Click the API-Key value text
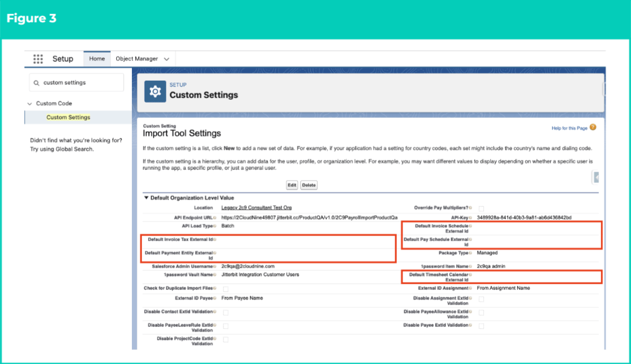631x364 pixels. 524,218
